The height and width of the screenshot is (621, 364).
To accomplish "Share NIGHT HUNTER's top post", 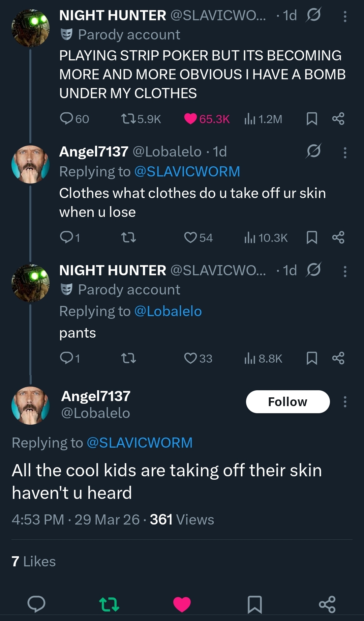I will click(338, 119).
